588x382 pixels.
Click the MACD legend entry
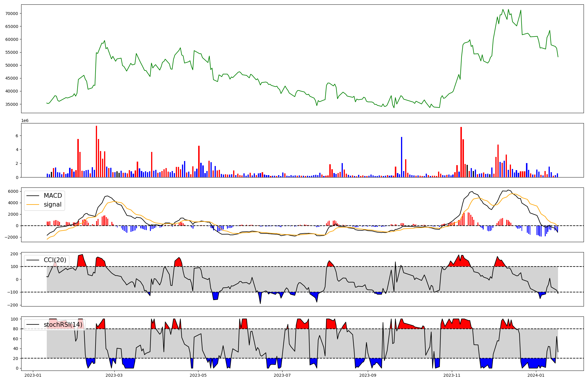click(x=53, y=196)
